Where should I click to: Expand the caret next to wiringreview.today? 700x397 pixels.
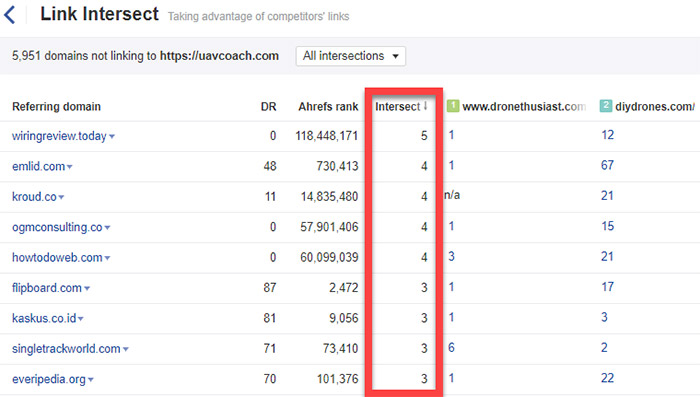pyautogui.click(x=112, y=137)
